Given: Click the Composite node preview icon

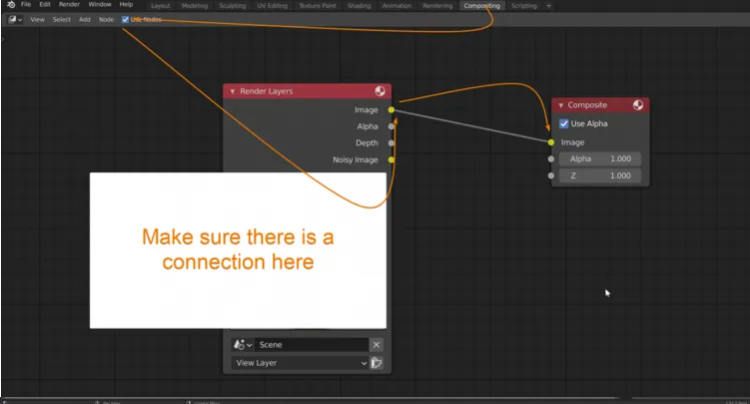Looking at the screenshot, I should pos(637,105).
